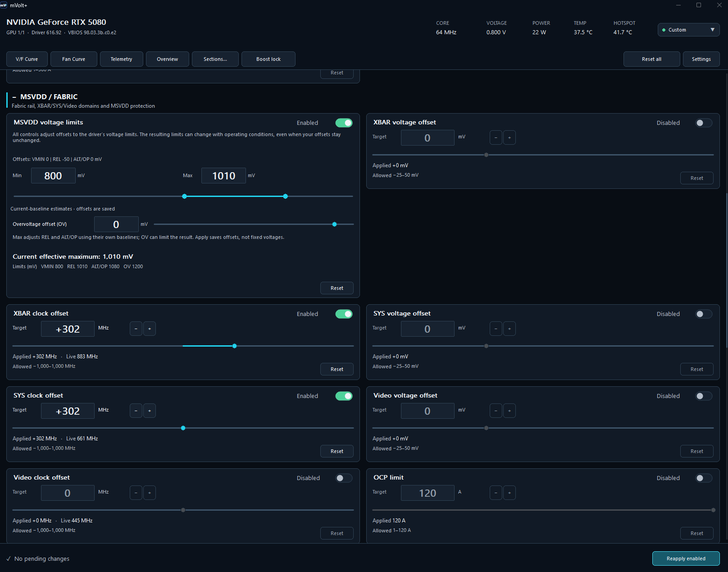Enable the XBAR voltage offset toggle
Viewport: 728px width, 572px height.
[x=704, y=123]
